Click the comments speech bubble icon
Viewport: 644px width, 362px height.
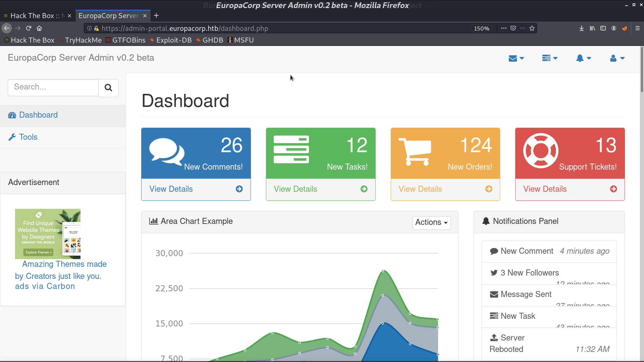click(167, 152)
